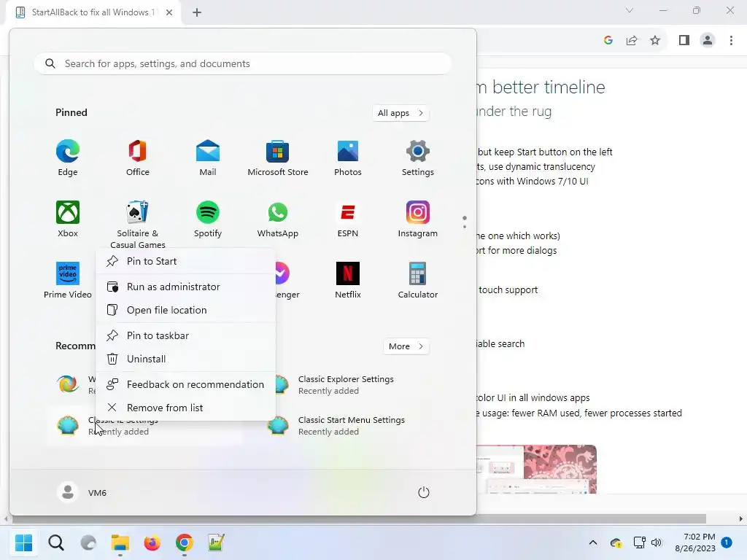
Task: Open Solitaire & Casual Games
Action: [x=137, y=225]
